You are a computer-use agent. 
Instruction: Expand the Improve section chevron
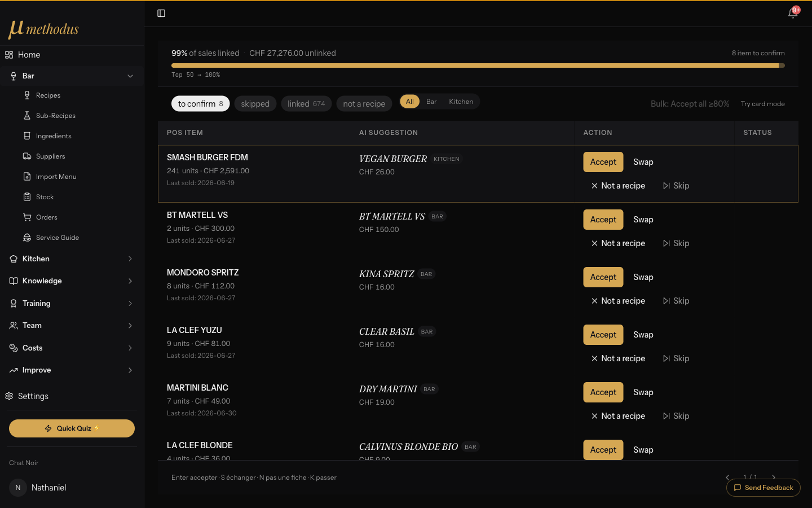(130, 370)
